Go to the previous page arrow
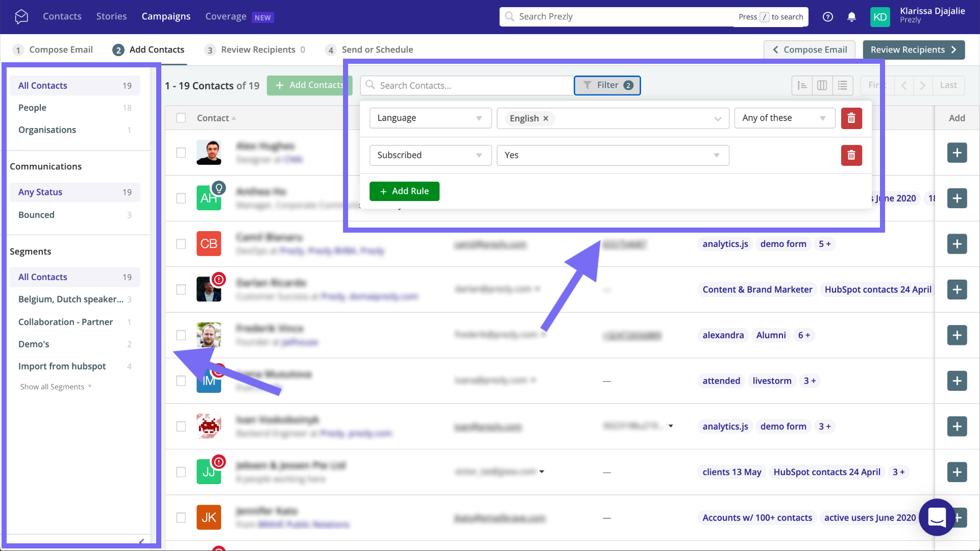980x551 pixels. click(904, 85)
